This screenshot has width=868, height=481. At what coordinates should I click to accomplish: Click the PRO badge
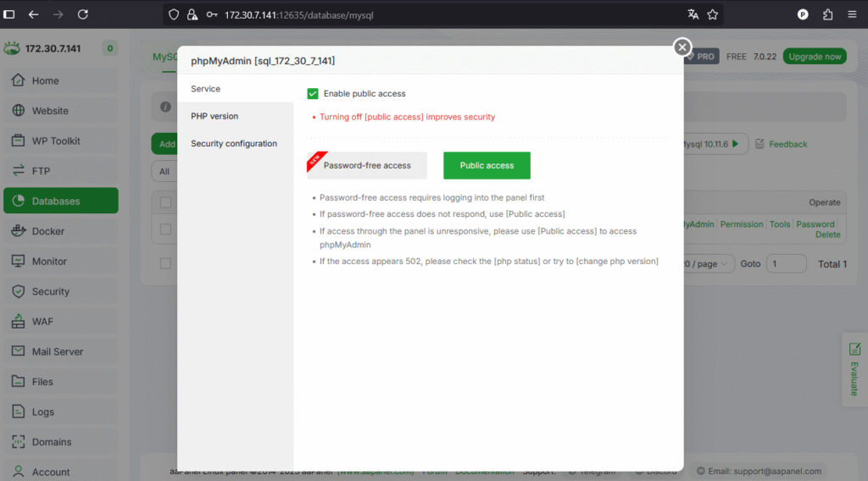click(701, 57)
